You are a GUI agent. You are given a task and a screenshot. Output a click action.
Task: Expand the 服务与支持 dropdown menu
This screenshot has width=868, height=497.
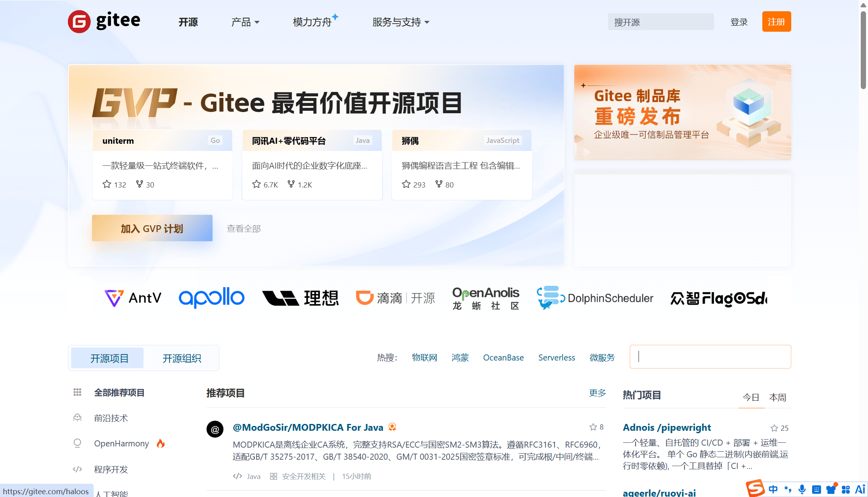(401, 22)
